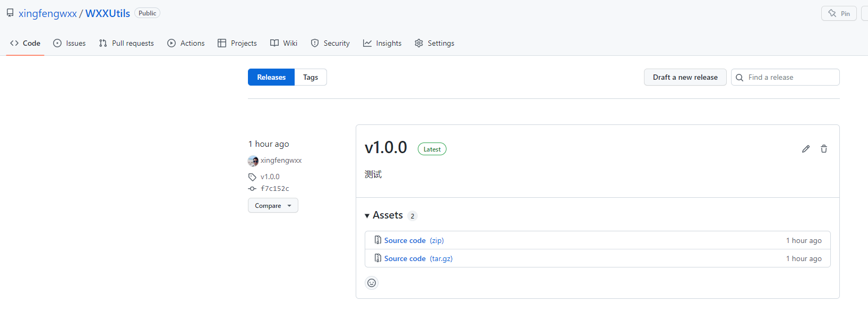The height and width of the screenshot is (310, 868).
Task: Click the '1 hour ago' release timestamp
Action: click(269, 144)
